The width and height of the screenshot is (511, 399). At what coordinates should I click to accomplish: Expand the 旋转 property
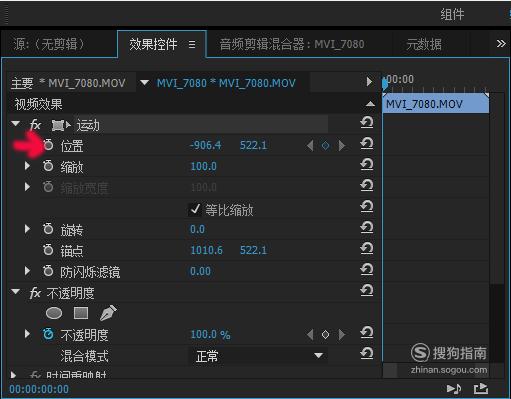click(x=27, y=229)
